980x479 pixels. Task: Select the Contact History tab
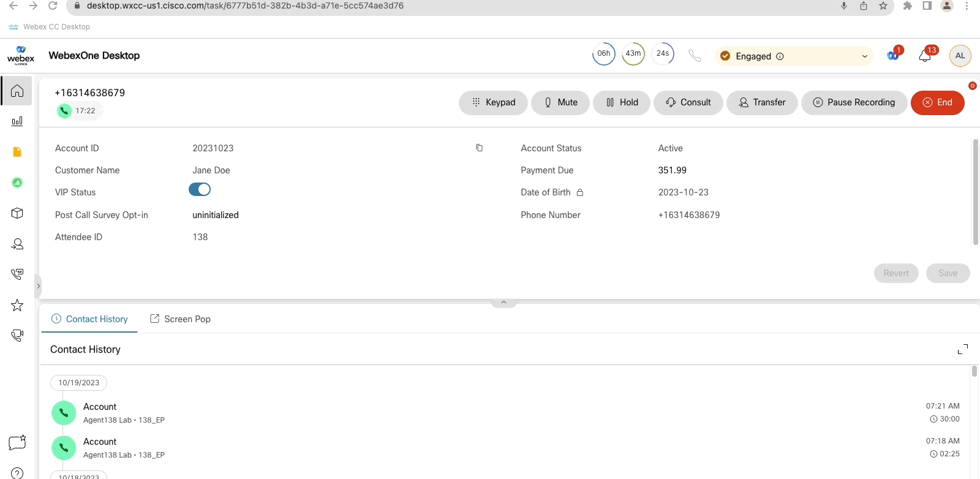coord(89,319)
